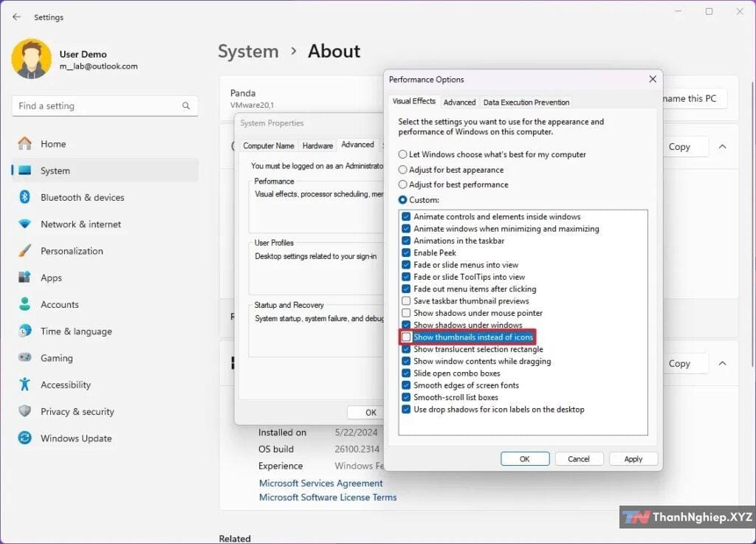Viewport: 756px width, 544px height.
Task: Check Show thumbnails instead of icons
Action: coord(406,337)
